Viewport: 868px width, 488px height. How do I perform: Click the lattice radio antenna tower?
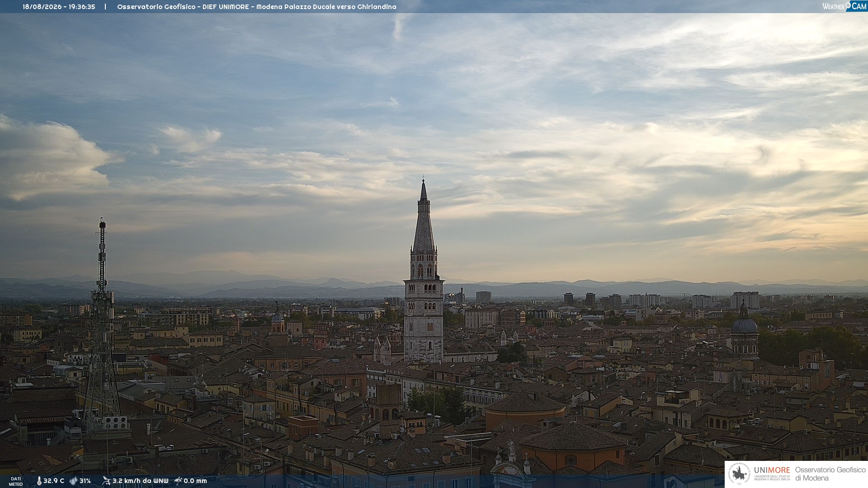[x=102, y=325]
